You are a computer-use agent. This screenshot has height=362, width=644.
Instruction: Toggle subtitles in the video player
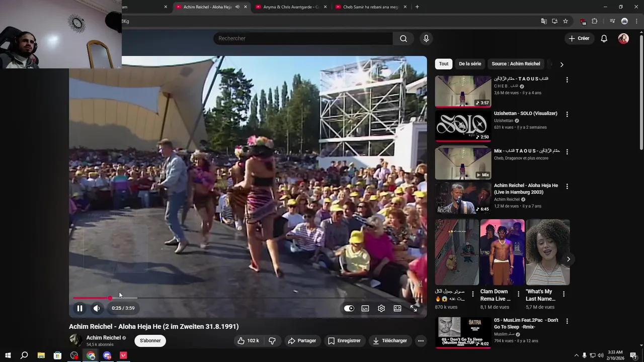click(365, 308)
